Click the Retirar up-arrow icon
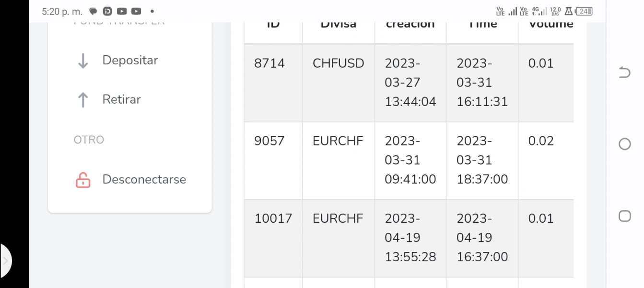This screenshot has height=288, width=644. tap(83, 100)
